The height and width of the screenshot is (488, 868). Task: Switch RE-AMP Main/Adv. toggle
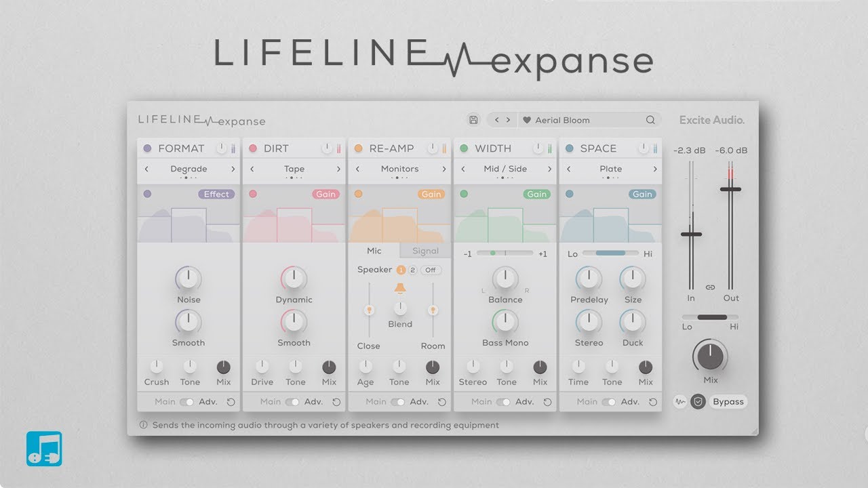pos(397,402)
